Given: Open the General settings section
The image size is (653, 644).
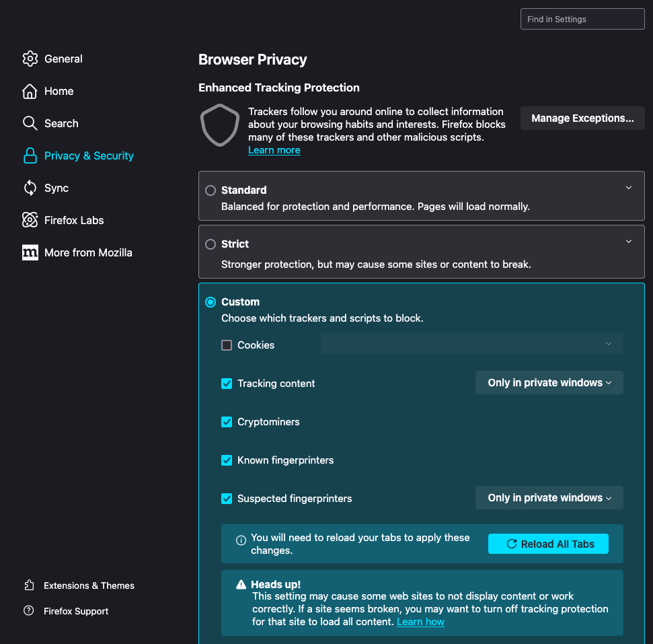Looking at the screenshot, I should (30, 59).
